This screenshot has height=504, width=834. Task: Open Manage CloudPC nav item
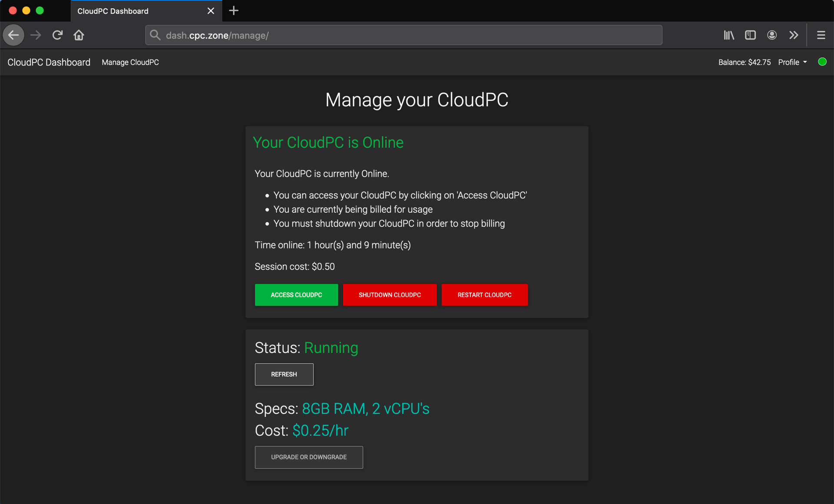(x=130, y=62)
